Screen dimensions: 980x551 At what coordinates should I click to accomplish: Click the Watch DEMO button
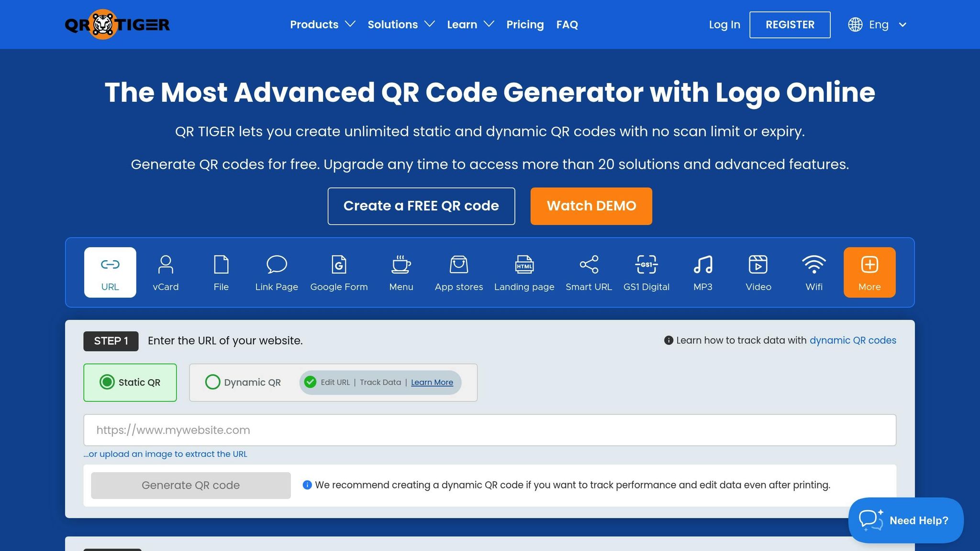tap(591, 206)
